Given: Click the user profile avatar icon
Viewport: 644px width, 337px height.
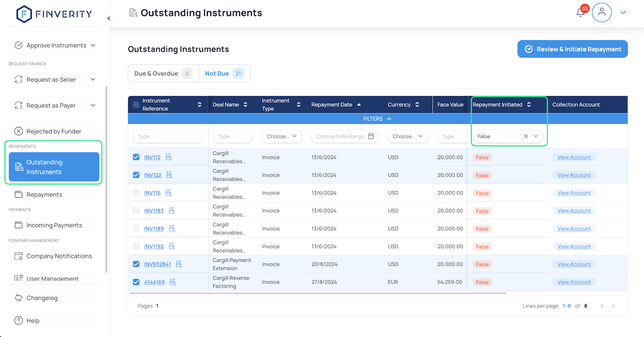Looking at the screenshot, I should 601,13.
